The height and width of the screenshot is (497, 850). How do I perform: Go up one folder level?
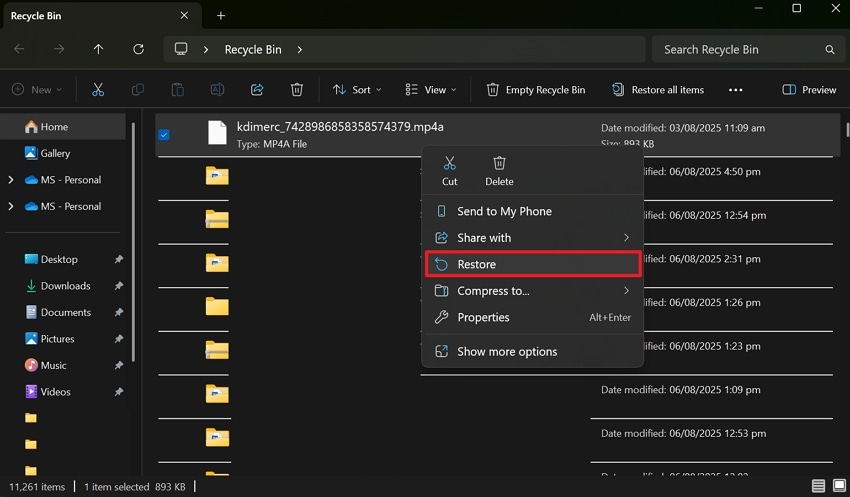98,49
